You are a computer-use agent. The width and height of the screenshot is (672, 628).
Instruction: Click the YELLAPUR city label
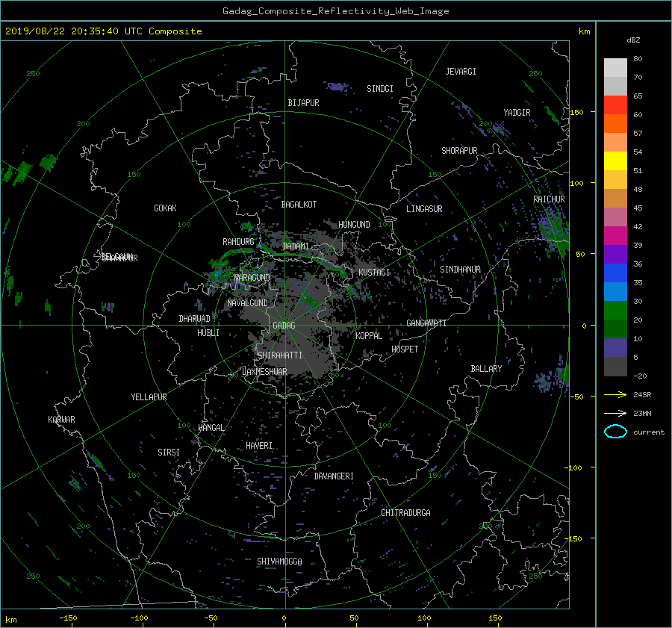tap(149, 397)
